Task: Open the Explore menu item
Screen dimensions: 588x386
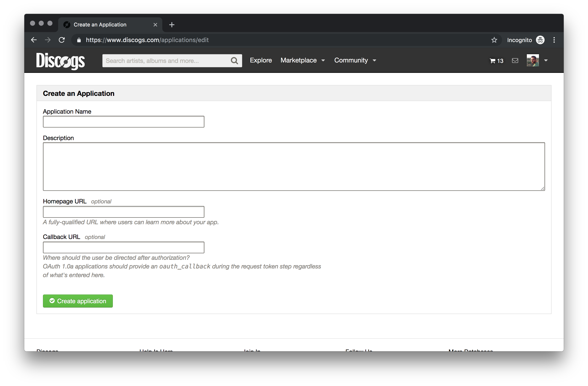Action: pyautogui.click(x=261, y=60)
